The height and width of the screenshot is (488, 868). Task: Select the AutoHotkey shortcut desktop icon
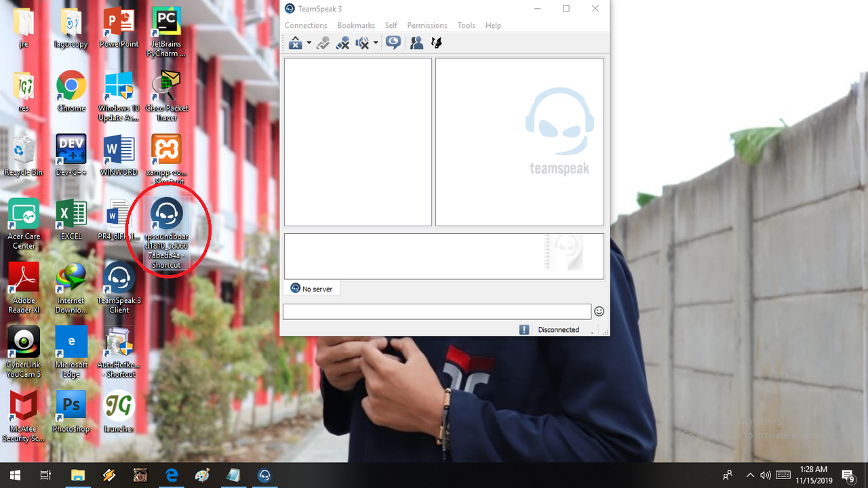tap(119, 352)
